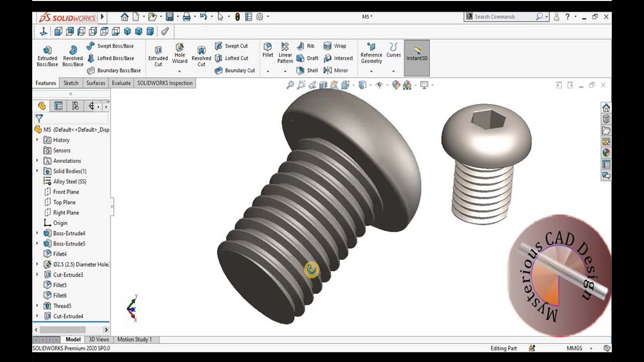644x362 pixels.
Task: Open the Curves tools
Action: [x=393, y=50]
